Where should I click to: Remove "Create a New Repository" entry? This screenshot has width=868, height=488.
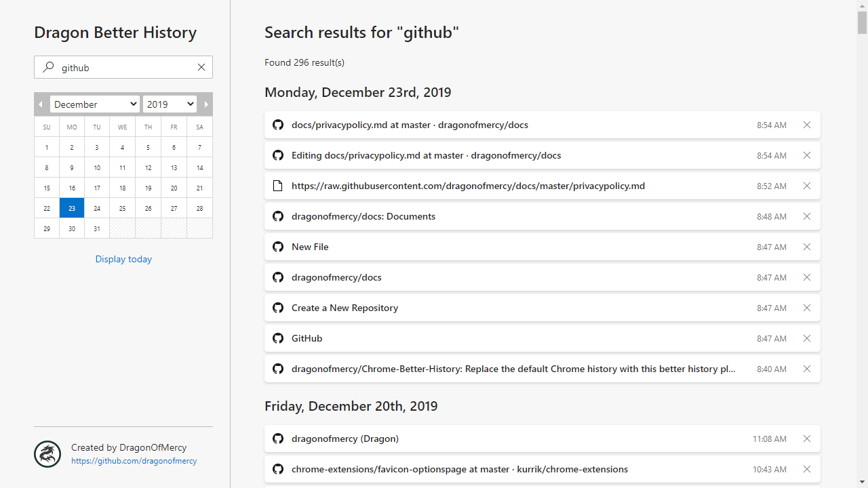(x=807, y=308)
